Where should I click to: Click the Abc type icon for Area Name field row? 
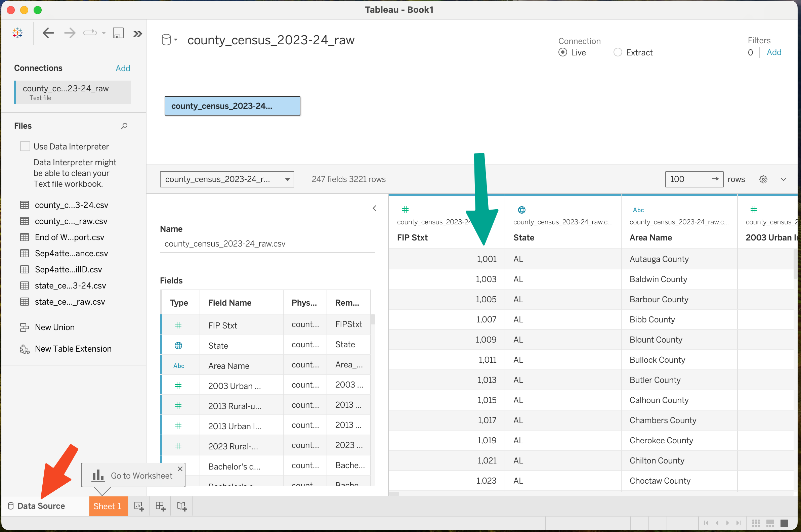pos(178,366)
